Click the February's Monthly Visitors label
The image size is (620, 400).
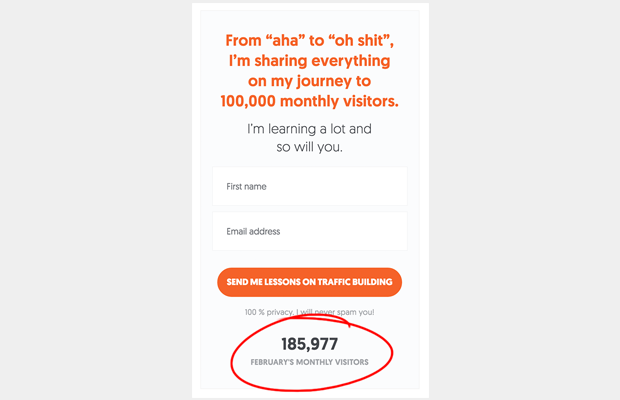[x=310, y=362]
